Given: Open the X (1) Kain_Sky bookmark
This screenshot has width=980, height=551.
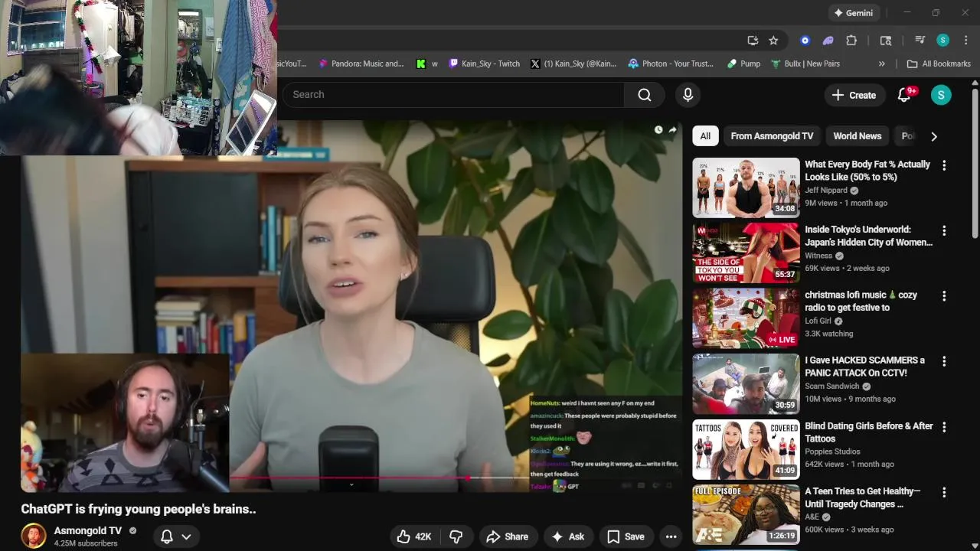Looking at the screenshot, I should tap(573, 64).
